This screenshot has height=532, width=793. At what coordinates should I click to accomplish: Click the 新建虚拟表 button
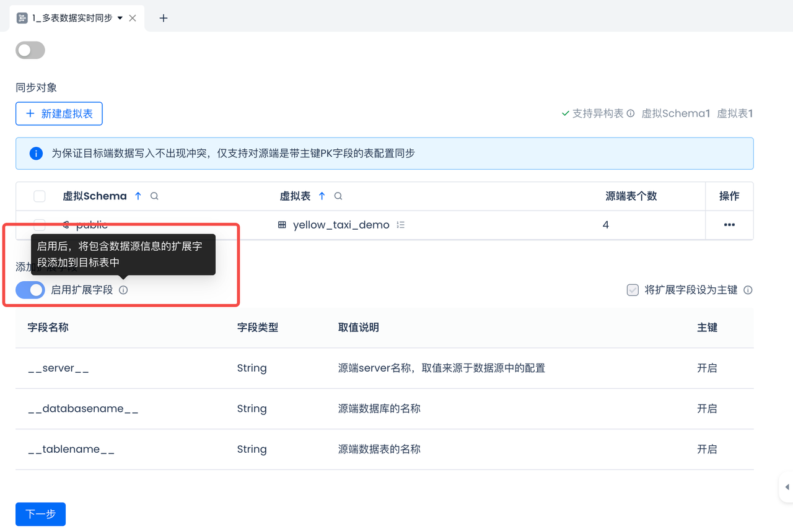59,114
